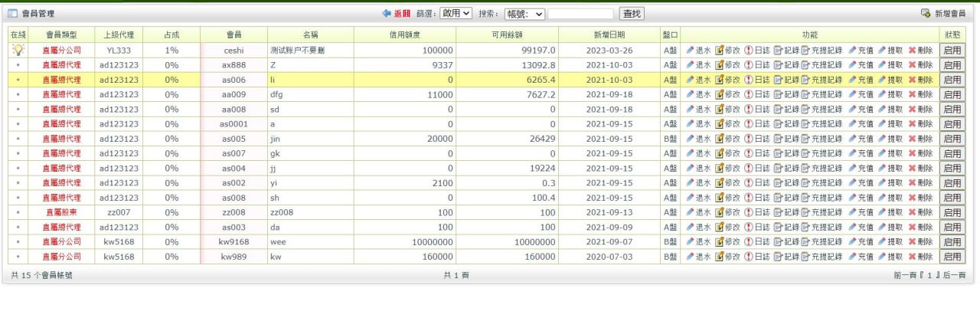Click the 新增會員 add member icon
Viewport: 980px width, 318px height.
tap(925, 14)
